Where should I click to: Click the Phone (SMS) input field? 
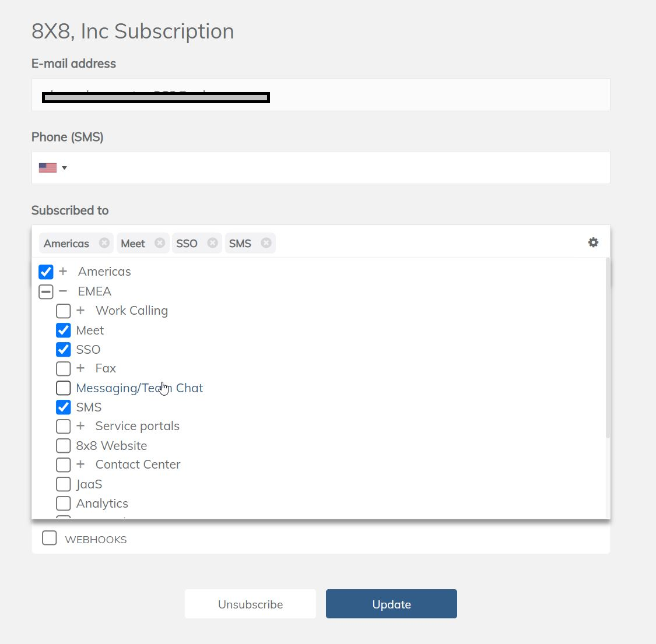click(x=338, y=168)
